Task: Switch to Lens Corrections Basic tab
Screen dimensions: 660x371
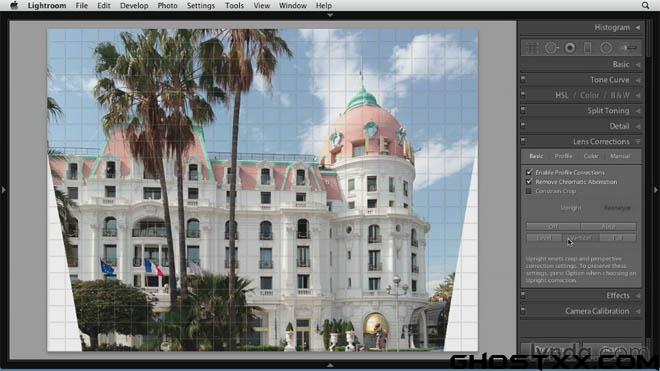Action: coord(536,156)
